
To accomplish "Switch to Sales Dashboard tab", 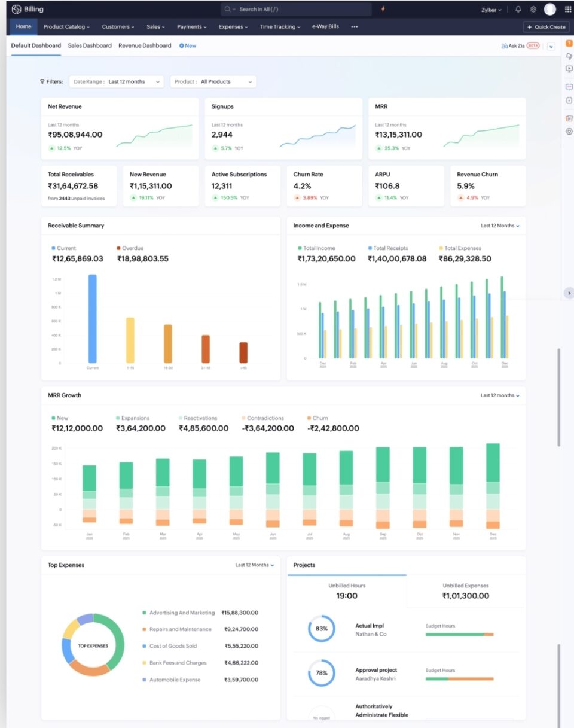I will (x=90, y=46).
